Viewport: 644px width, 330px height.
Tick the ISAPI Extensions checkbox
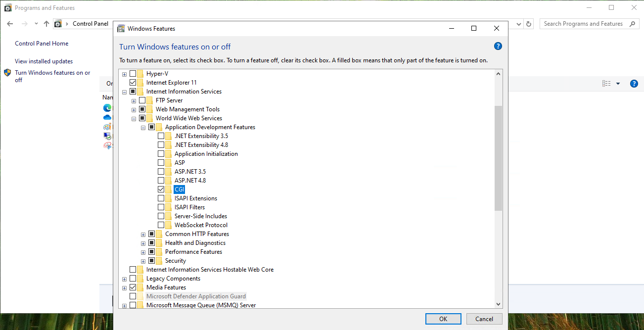(161, 198)
